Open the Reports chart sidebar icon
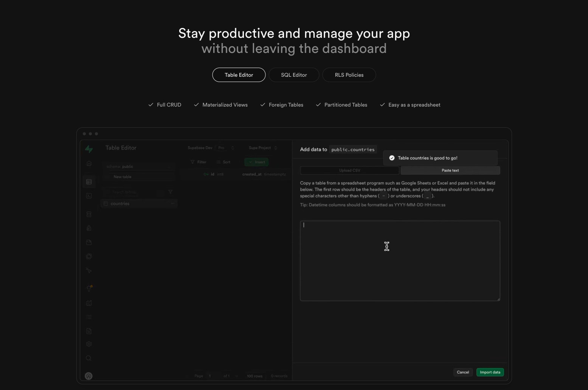The height and width of the screenshot is (390, 588). pos(89,303)
